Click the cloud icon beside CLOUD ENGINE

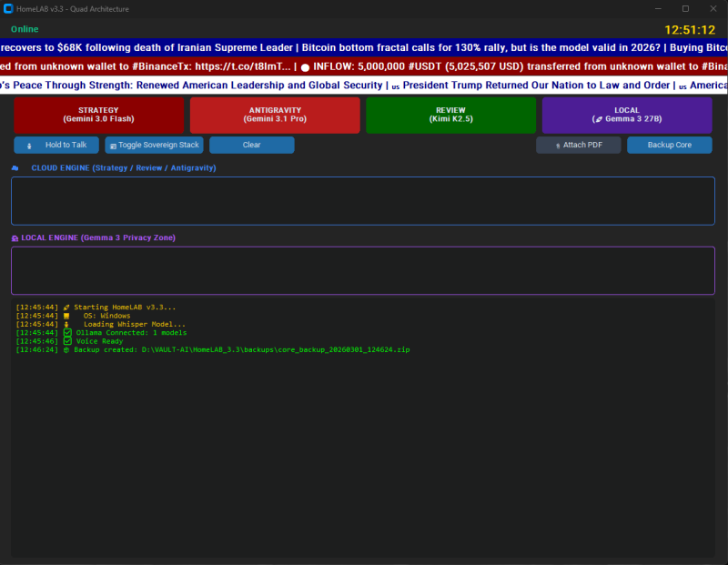point(15,168)
